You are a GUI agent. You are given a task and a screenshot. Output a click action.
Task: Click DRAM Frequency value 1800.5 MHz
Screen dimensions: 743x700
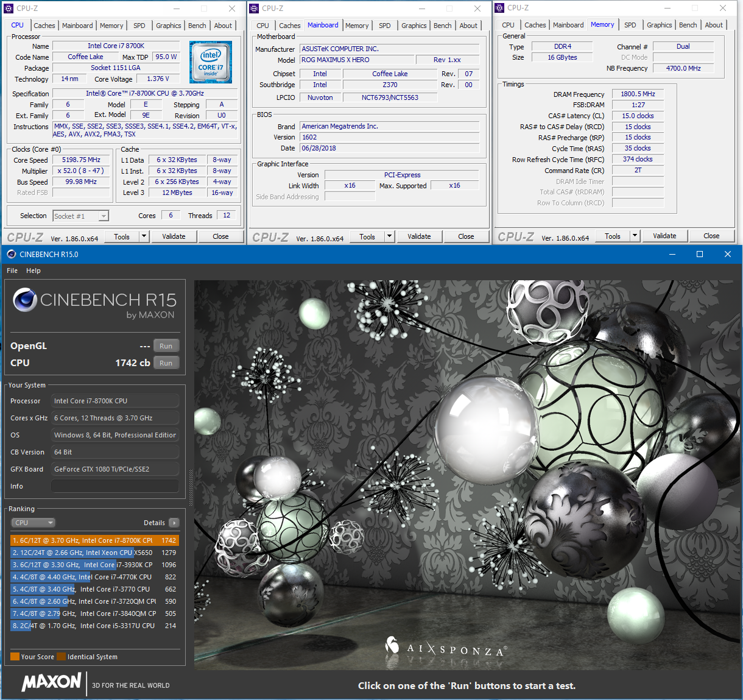[638, 94]
